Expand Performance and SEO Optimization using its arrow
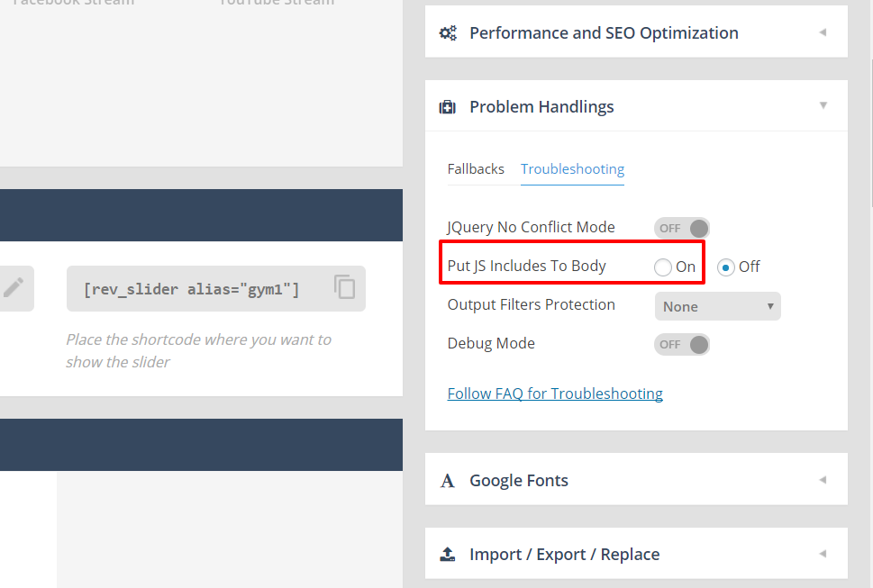 tap(823, 32)
